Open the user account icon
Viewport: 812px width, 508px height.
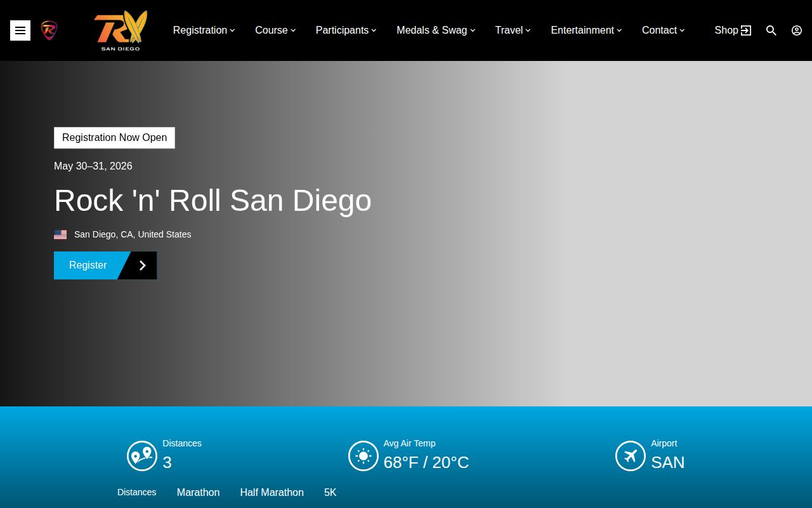pyautogui.click(x=797, y=30)
